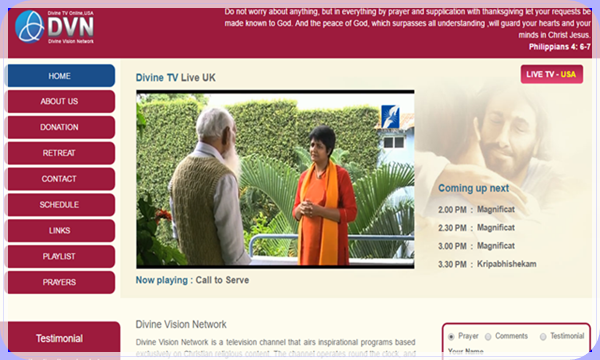The width and height of the screenshot is (600, 360).
Task: Open the CONTACT page
Action: [60, 179]
